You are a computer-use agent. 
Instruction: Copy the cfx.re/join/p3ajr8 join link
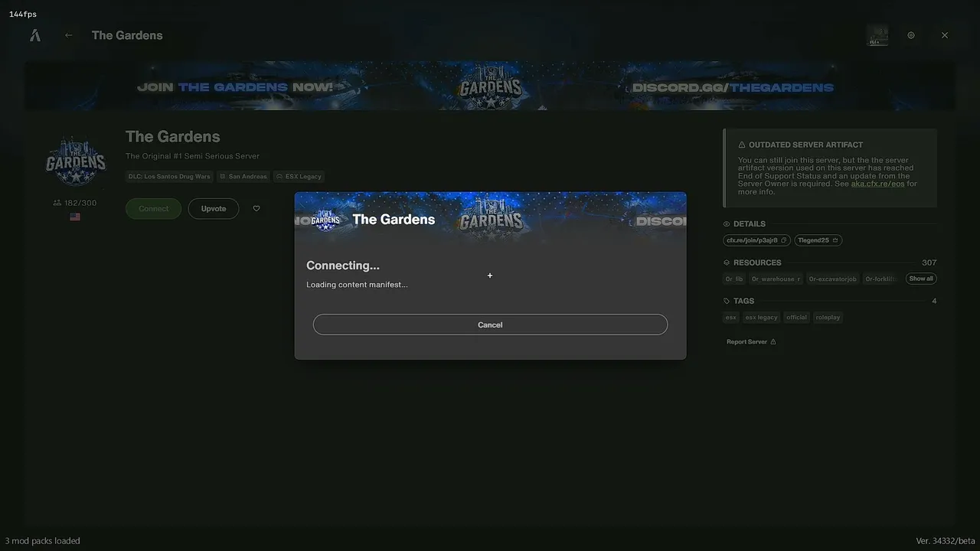point(756,240)
